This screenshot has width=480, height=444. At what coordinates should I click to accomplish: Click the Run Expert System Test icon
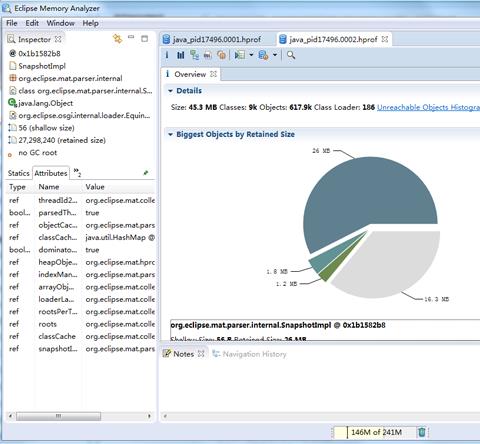click(x=240, y=55)
